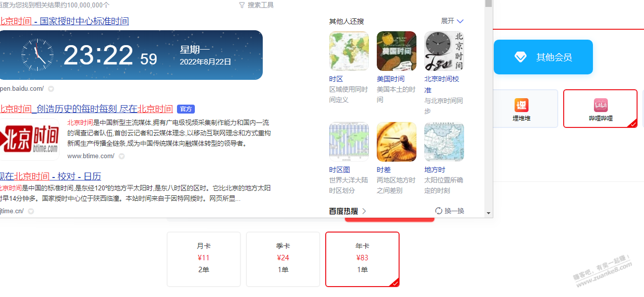Open the 北京时间 - 国家授时中心标准时间 link
This screenshot has height=297, width=644.
(63, 21)
